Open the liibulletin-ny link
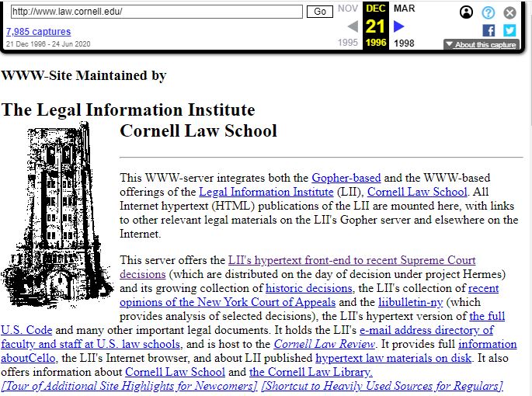This screenshot has height=396, width=532. pos(411,302)
